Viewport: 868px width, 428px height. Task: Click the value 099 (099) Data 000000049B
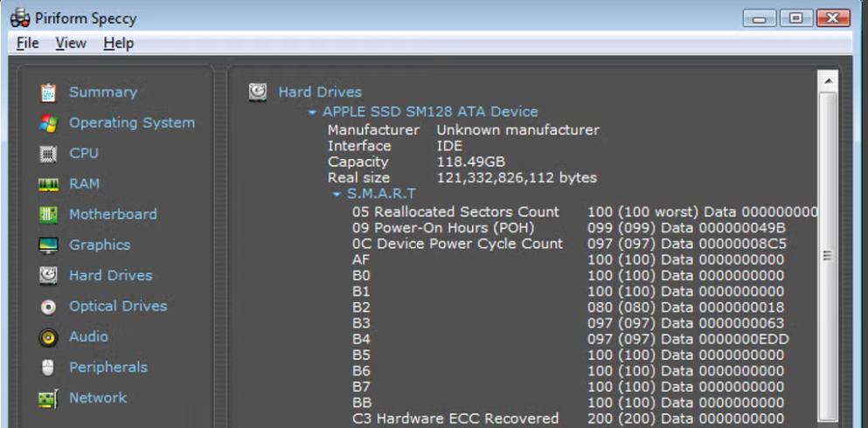tap(686, 228)
